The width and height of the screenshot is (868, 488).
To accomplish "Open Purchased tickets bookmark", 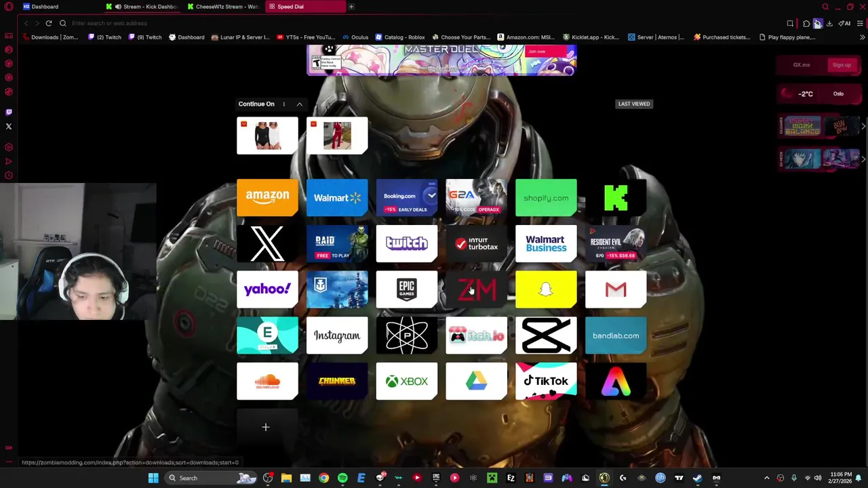I will point(722,37).
